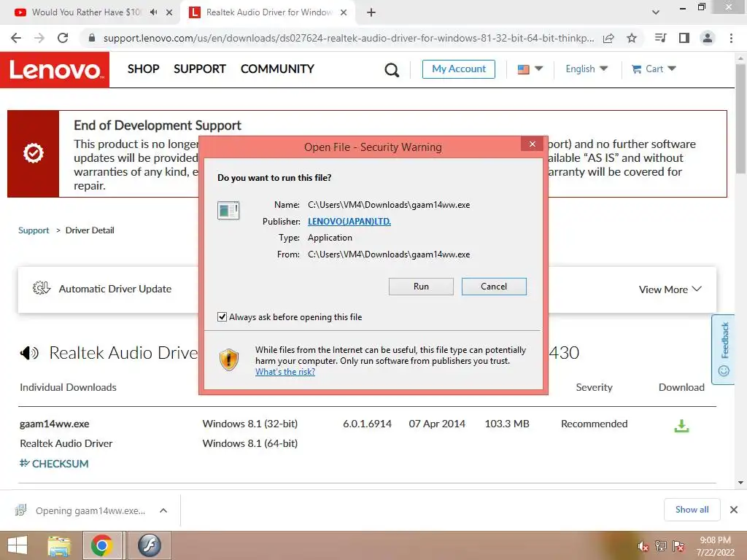Viewport: 747px width, 560px height.
Task: Click the Automatic Driver Update gear icon
Action: (42, 288)
